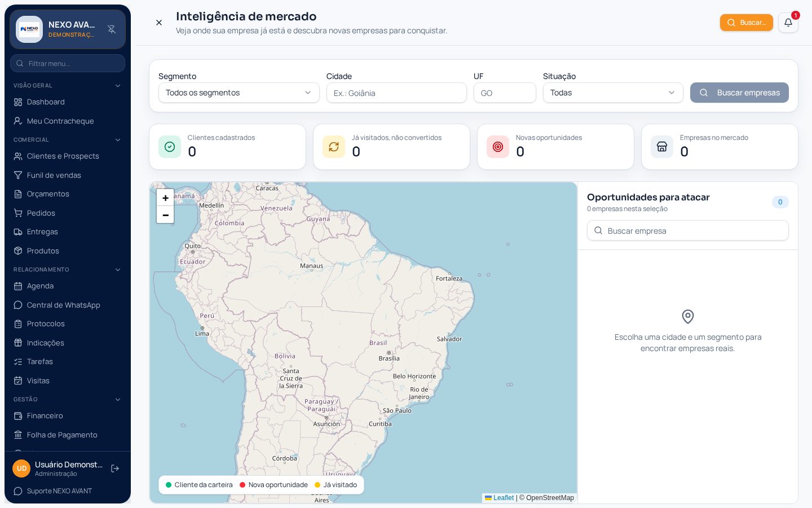Open Orçamentos in the sidebar
The height and width of the screenshot is (508, 812).
pos(68,194)
